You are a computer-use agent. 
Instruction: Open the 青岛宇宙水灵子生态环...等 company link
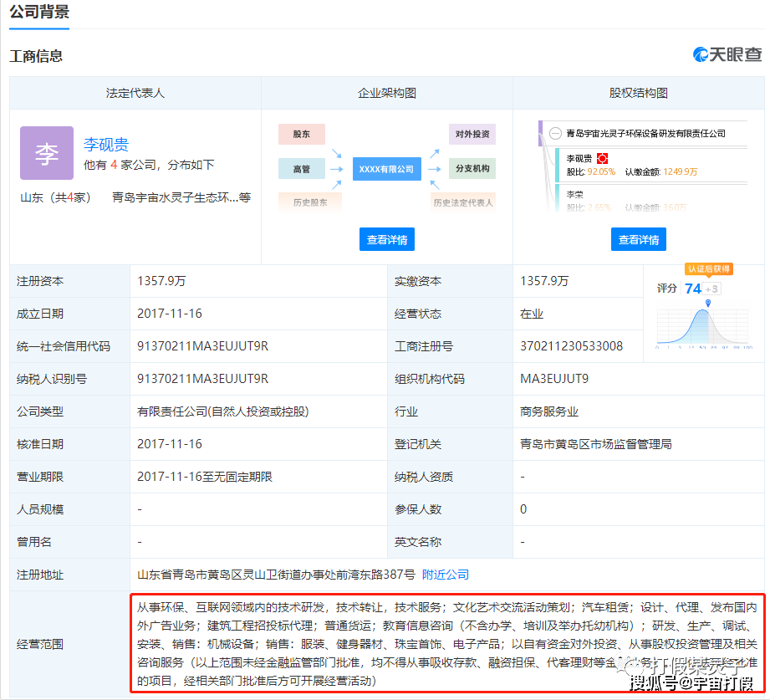(181, 197)
